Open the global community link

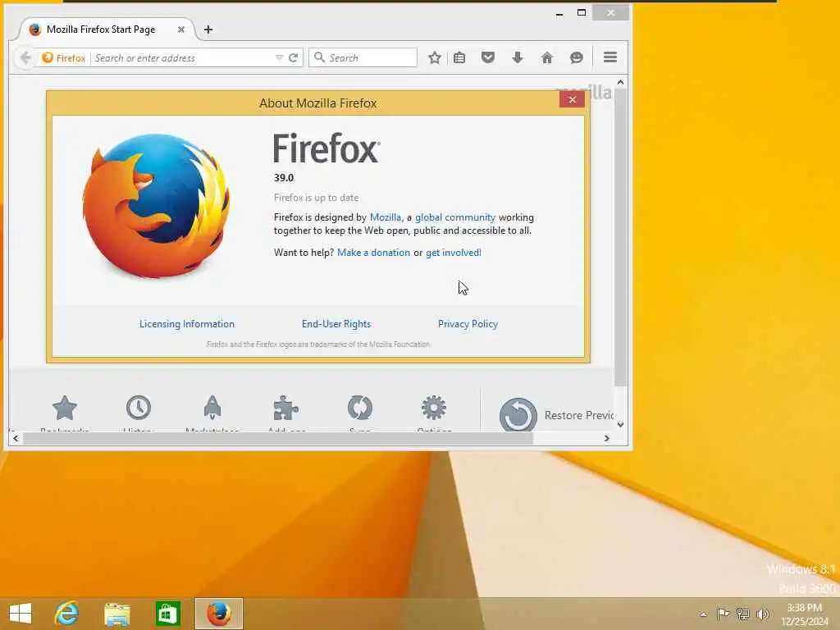455,217
